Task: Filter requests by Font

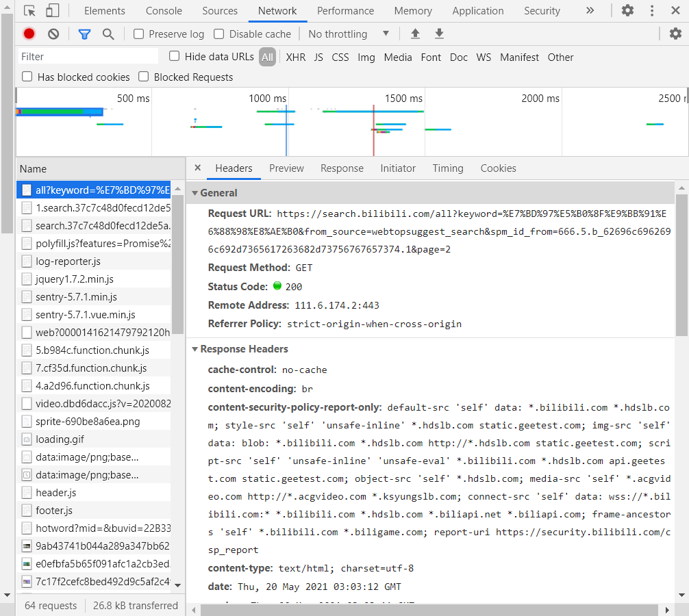Action: coord(431,57)
